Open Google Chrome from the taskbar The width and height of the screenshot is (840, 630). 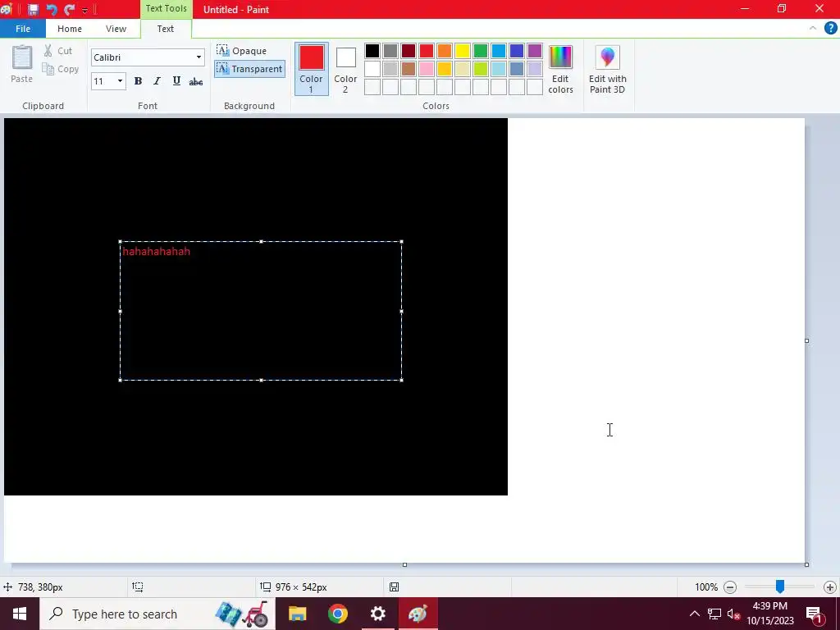337,614
